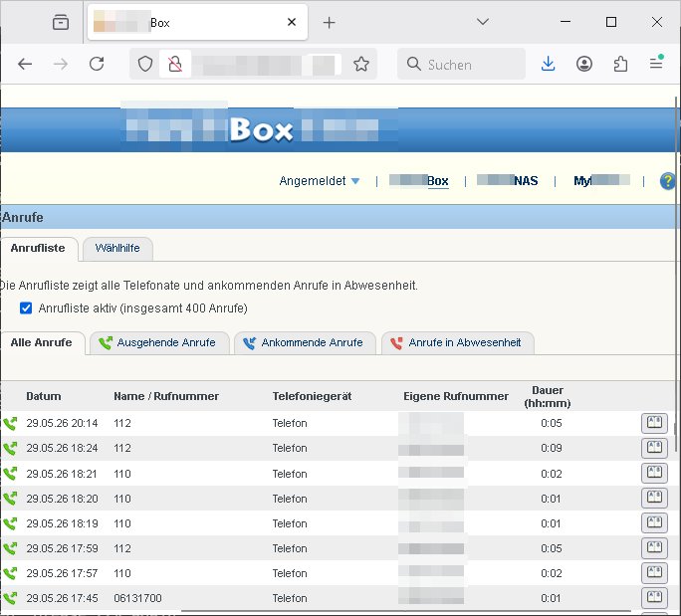This screenshot has width=681, height=616.
Task: Sort by Telefoniegerät column header
Action: click(312, 396)
